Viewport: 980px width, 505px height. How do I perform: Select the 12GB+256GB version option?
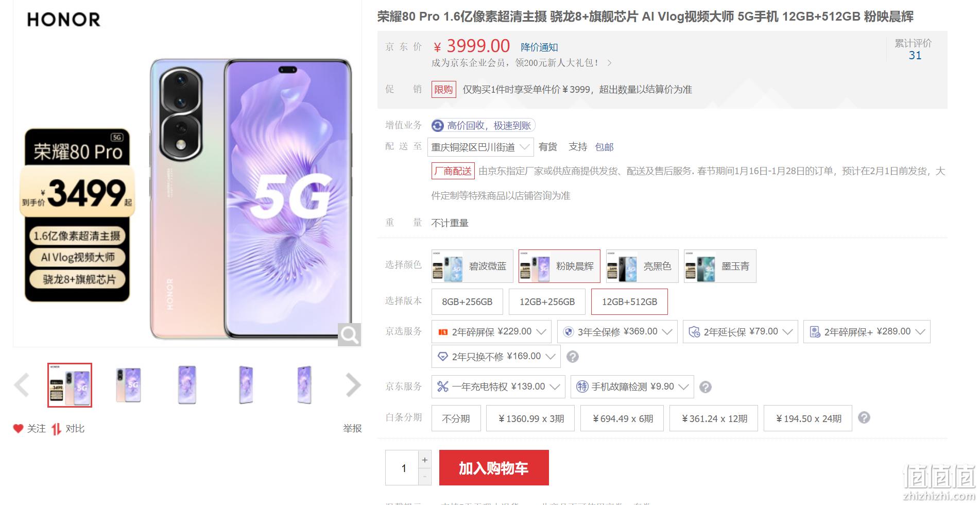pyautogui.click(x=547, y=302)
